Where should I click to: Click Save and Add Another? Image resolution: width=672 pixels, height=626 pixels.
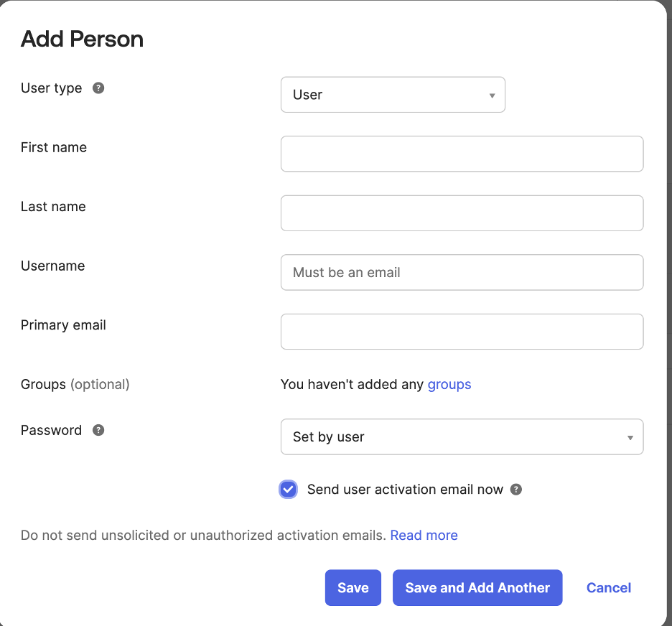(x=477, y=587)
